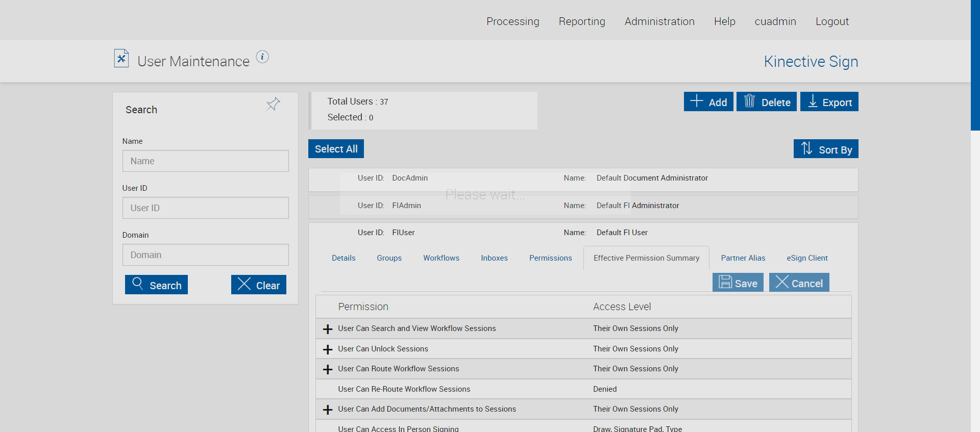Open the Help menu
The image size is (980, 432).
coord(724,21)
